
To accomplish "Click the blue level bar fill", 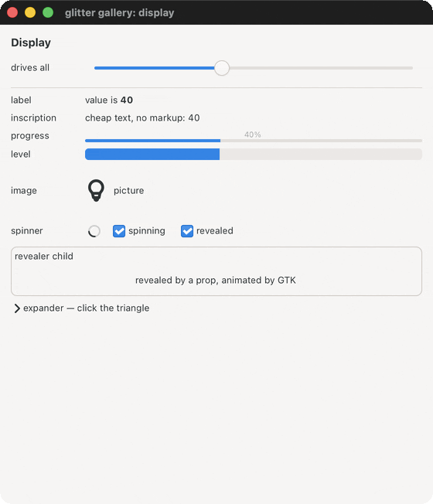I will 152,155.
